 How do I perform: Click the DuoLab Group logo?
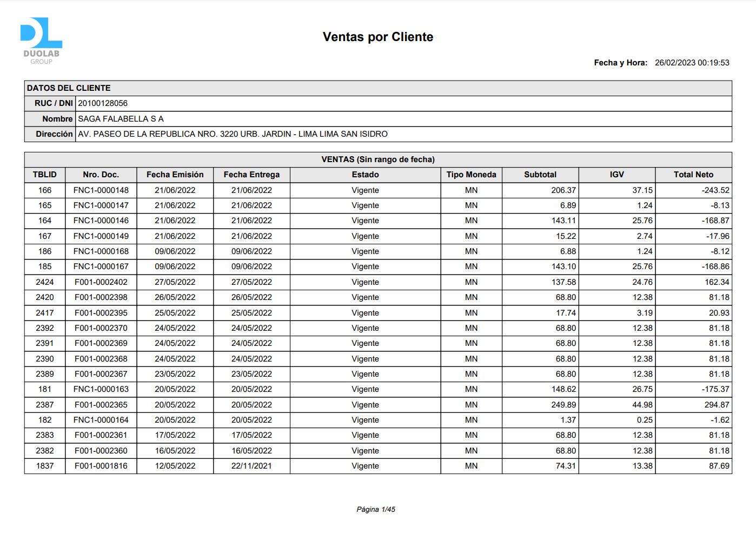(x=42, y=41)
